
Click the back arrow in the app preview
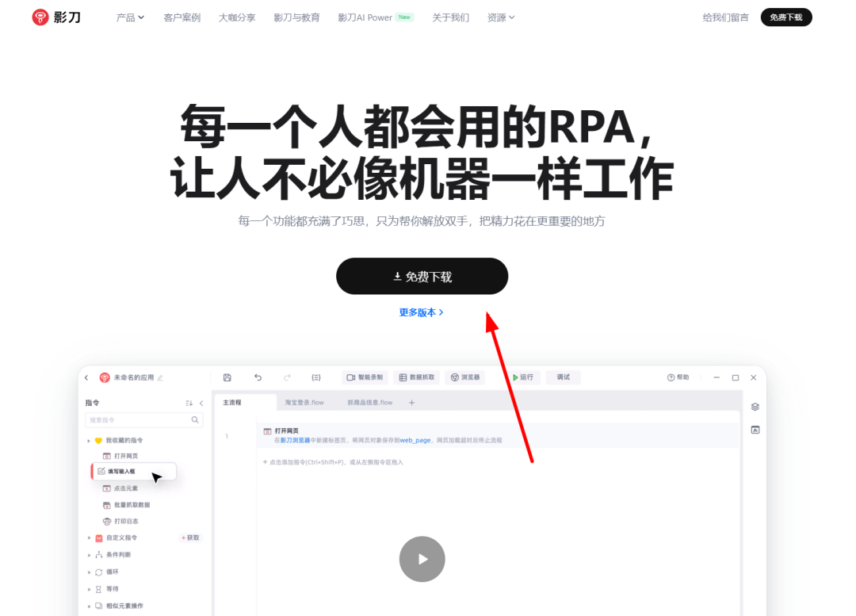[x=86, y=377]
